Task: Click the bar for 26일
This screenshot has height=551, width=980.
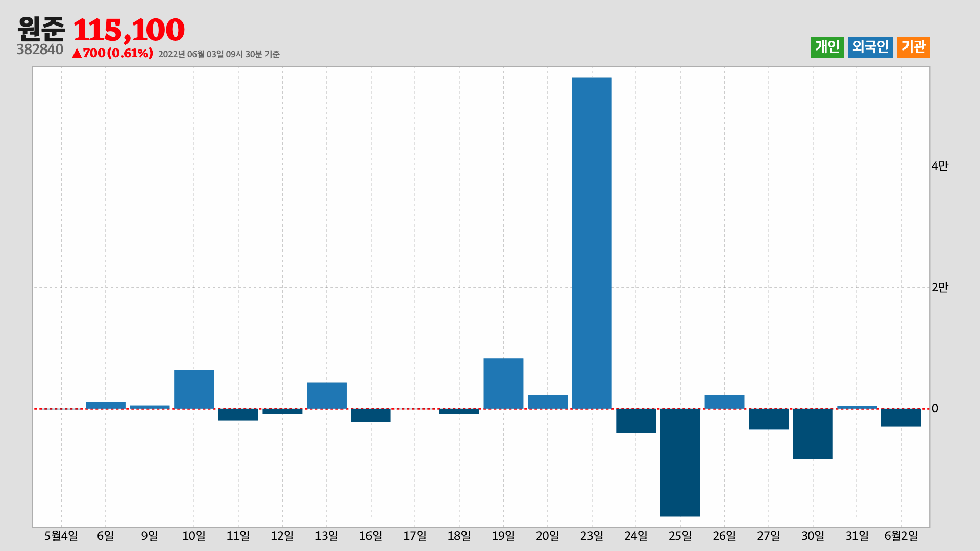Action: pyautogui.click(x=724, y=402)
